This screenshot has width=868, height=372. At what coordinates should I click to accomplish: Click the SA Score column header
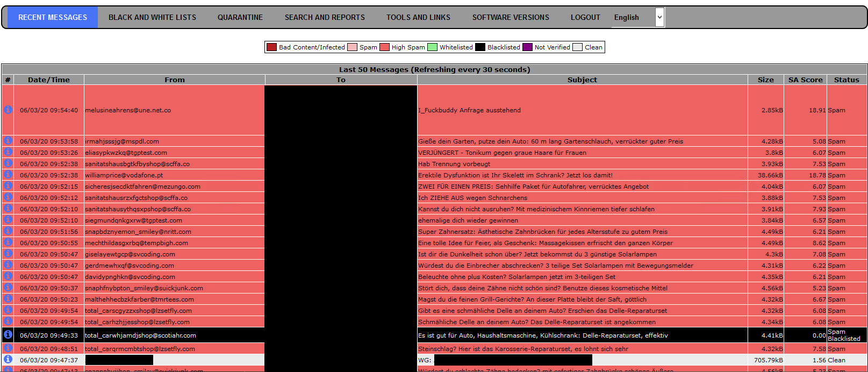pyautogui.click(x=805, y=80)
